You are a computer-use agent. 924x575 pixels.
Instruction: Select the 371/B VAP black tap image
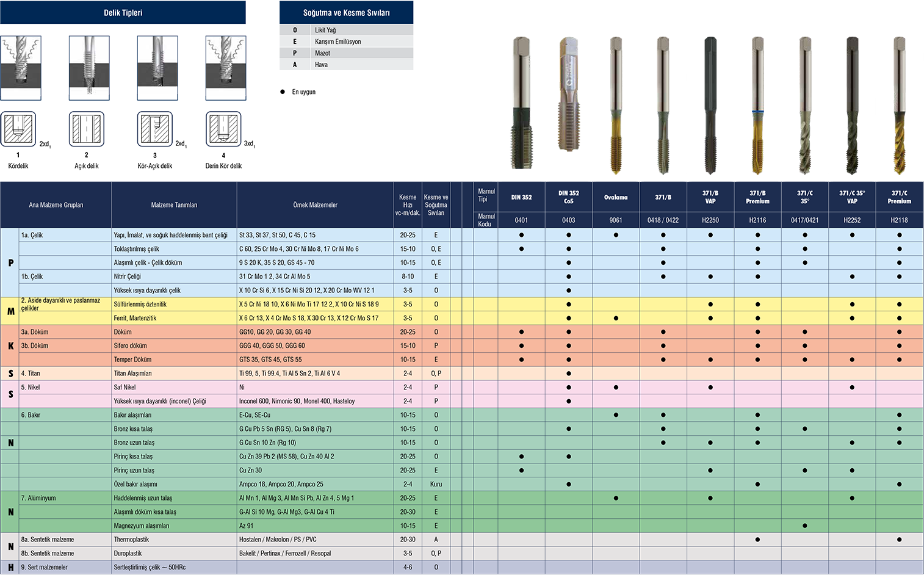(x=710, y=107)
